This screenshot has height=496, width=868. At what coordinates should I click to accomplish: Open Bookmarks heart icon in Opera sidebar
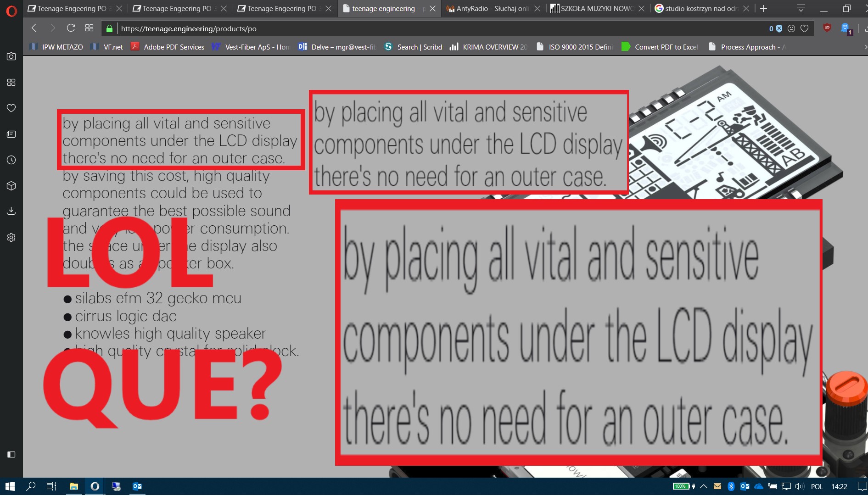[11, 108]
